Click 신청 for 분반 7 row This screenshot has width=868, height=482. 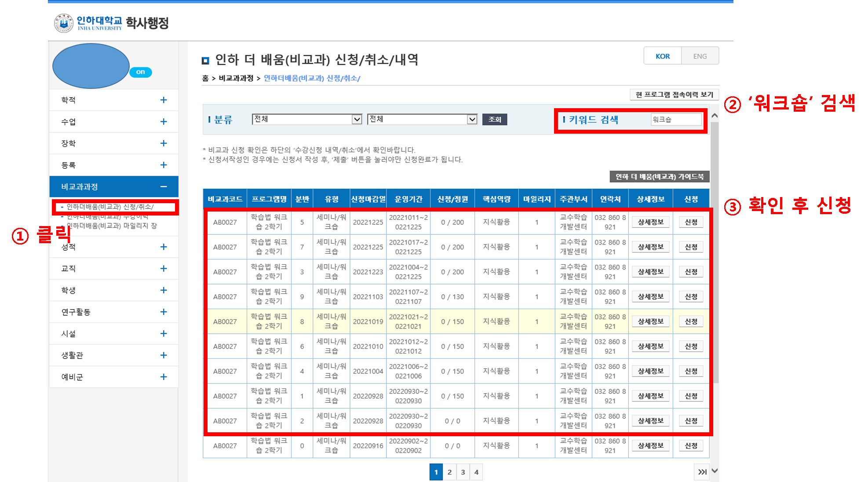tap(691, 247)
